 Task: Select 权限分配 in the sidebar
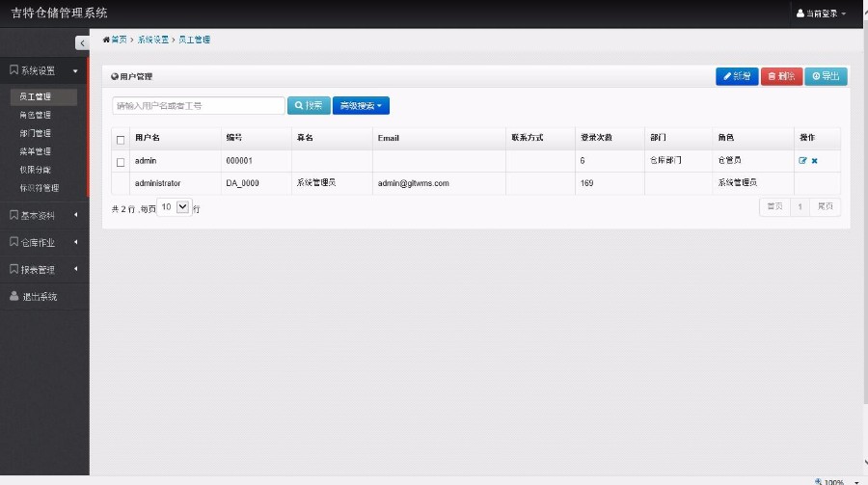35,170
